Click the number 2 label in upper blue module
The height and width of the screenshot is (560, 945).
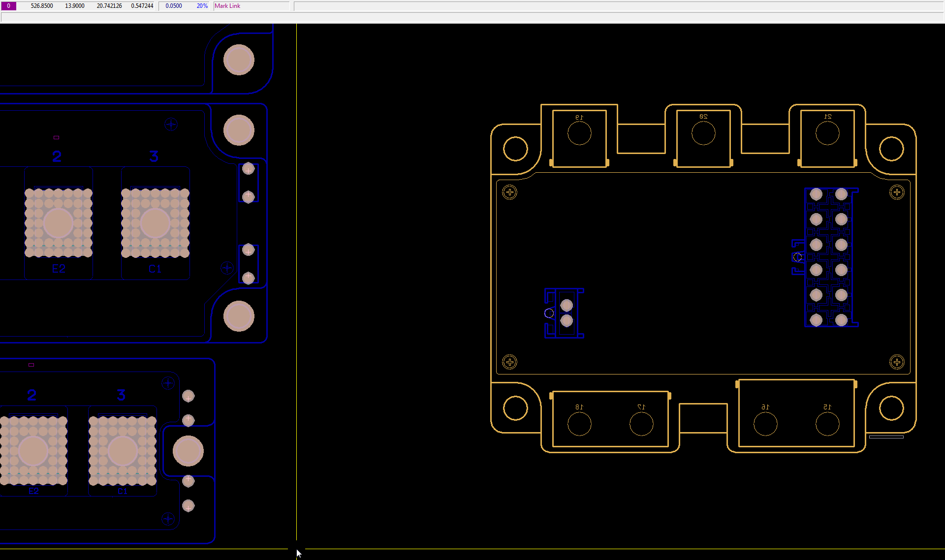[57, 156]
